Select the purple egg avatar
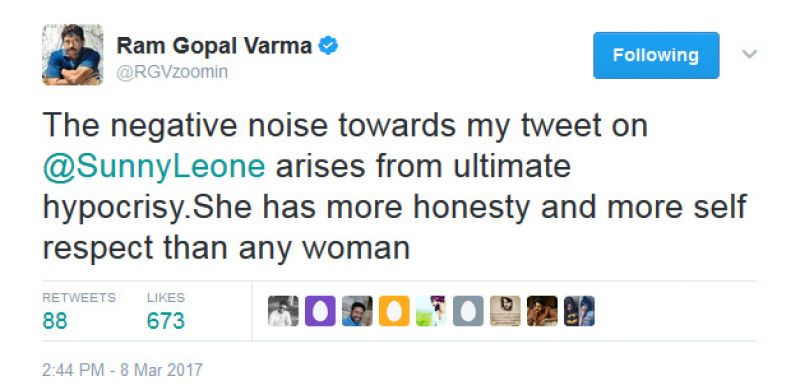The height and width of the screenshot is (390, 800). 320,311
